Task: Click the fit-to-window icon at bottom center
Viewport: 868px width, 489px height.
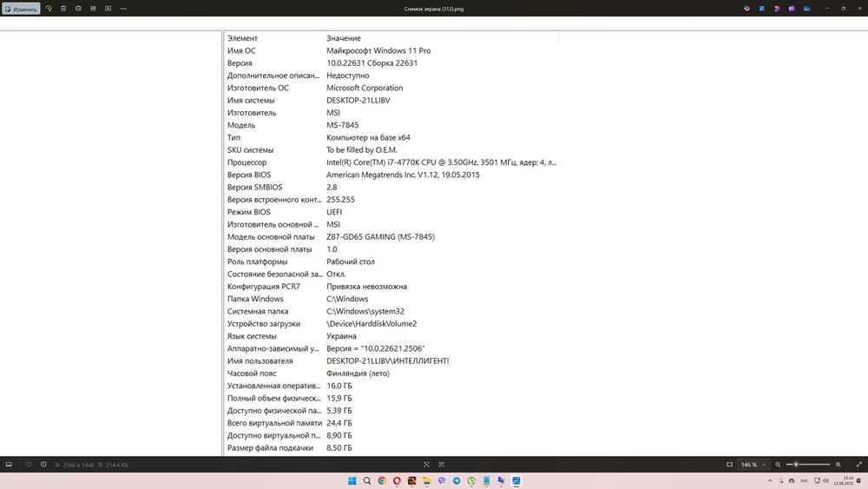Action: (426, 465)
